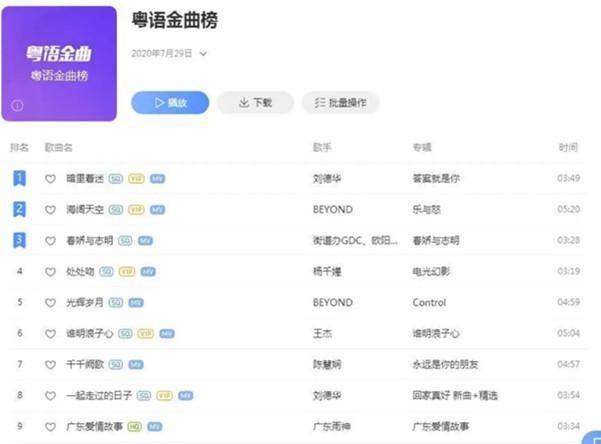601x444 pixels.
Task: Like the song 海阔天空
Action: [50, 210]
